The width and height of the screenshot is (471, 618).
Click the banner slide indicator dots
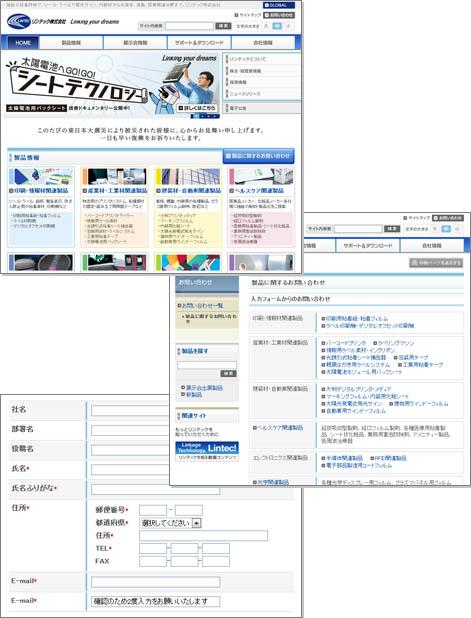205,116
